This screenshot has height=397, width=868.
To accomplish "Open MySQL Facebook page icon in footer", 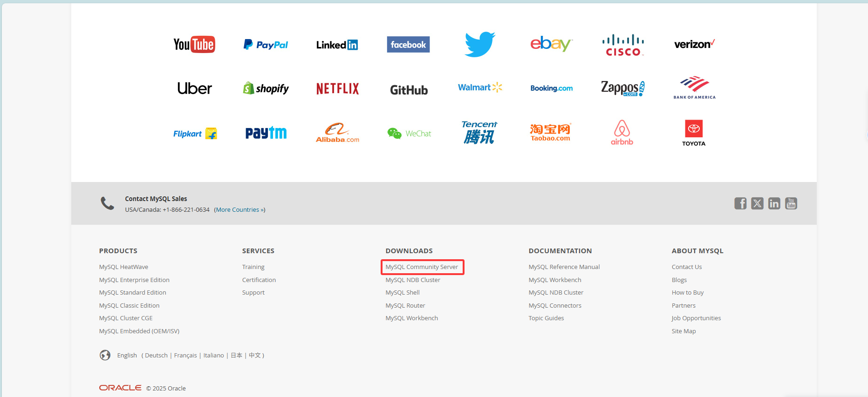I will [740, 203].
